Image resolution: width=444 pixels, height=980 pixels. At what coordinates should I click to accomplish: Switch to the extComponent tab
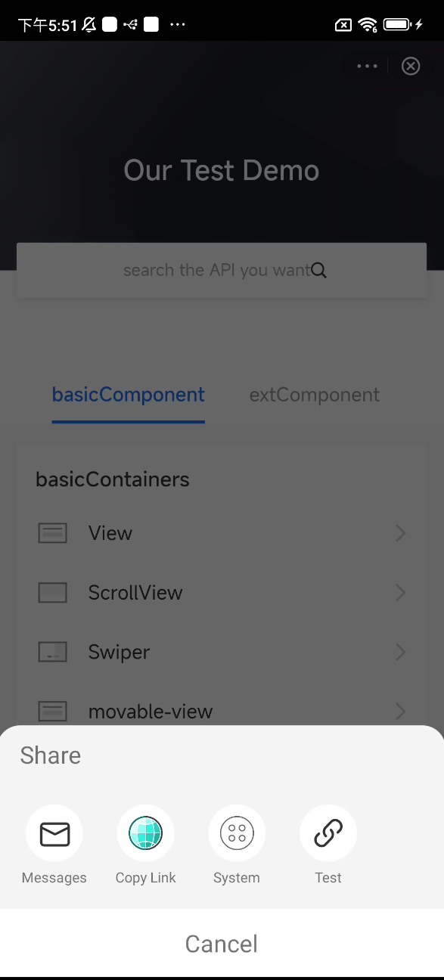coord(314,394)
